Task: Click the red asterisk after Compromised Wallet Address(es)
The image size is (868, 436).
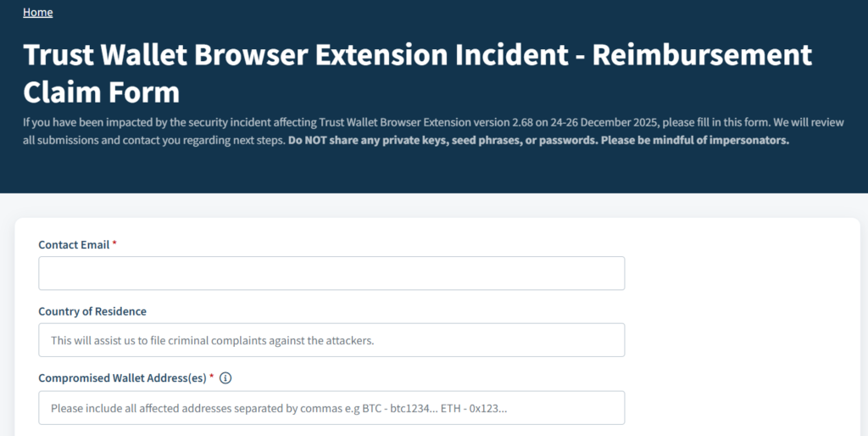Action: pyautogui.click(x=211, y=378)
